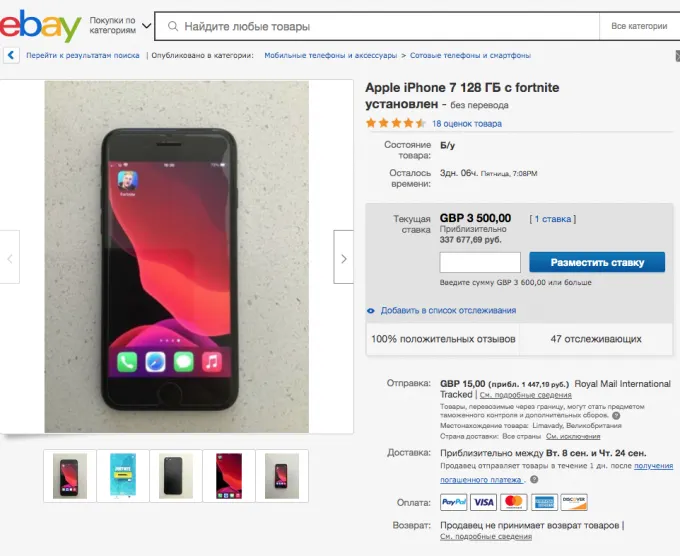Click the Разместить ставку button

[596, 263]
